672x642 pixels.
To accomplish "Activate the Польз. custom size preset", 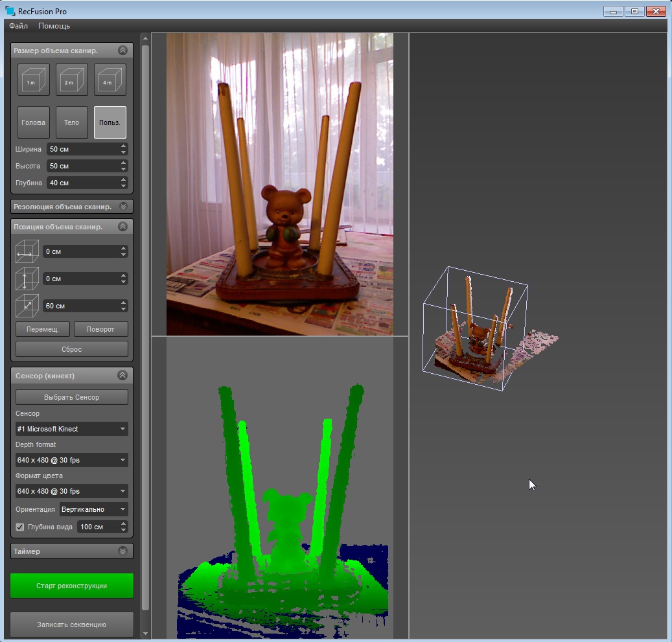I will click(x=110, y=122).
